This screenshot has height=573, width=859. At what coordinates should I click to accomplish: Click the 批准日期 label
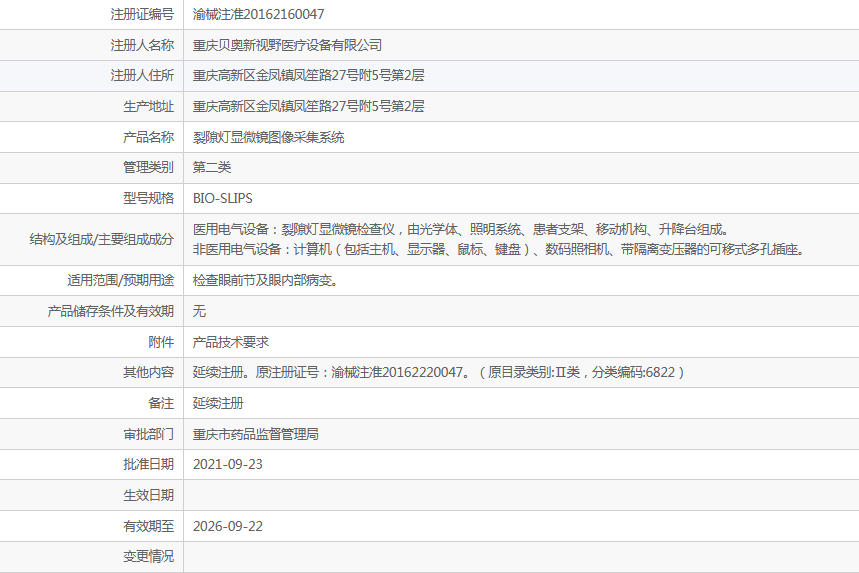(x=148, y=465)
